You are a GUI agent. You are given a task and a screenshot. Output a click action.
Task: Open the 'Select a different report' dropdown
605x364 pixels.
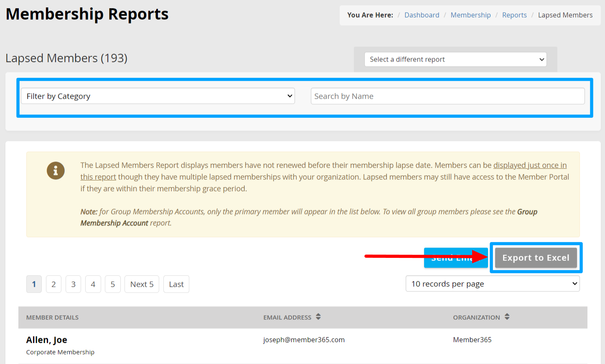tap(455, 59)
